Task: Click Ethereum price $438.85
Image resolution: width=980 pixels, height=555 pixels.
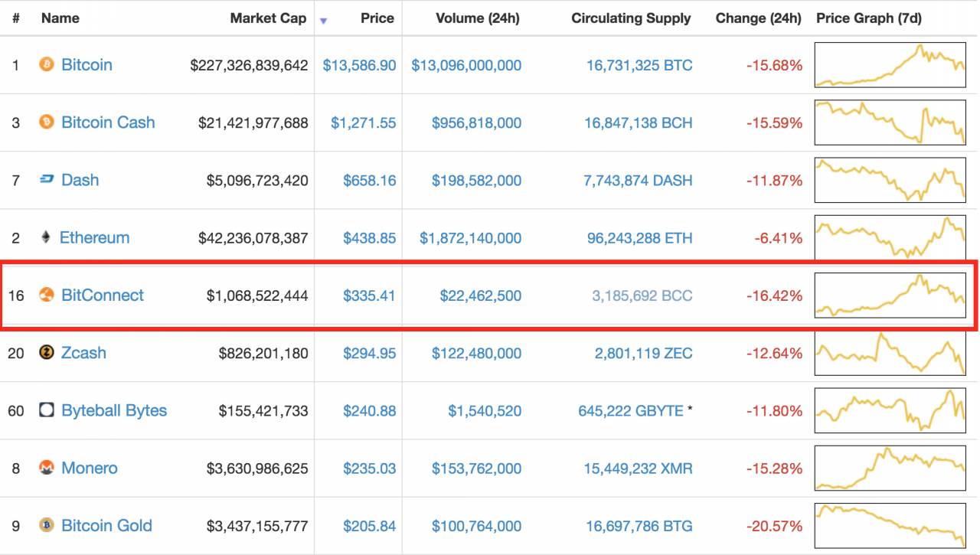Action: pyautogui.click(x=370, y=238)
